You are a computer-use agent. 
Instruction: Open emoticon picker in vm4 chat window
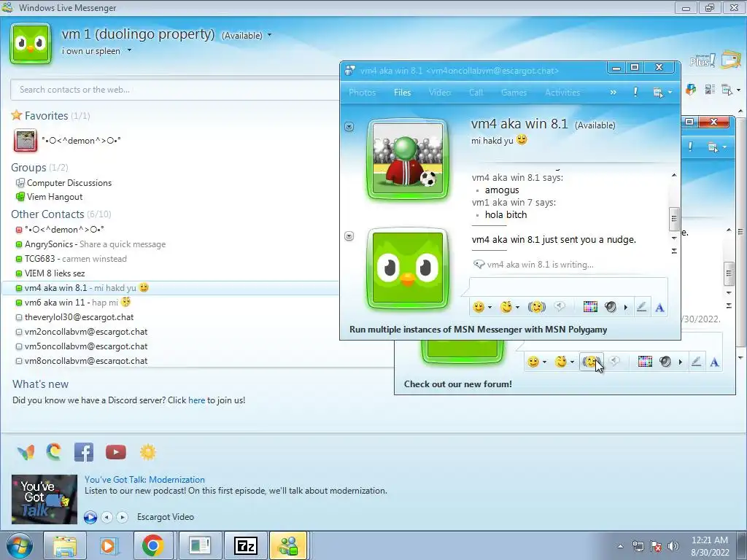479,307
